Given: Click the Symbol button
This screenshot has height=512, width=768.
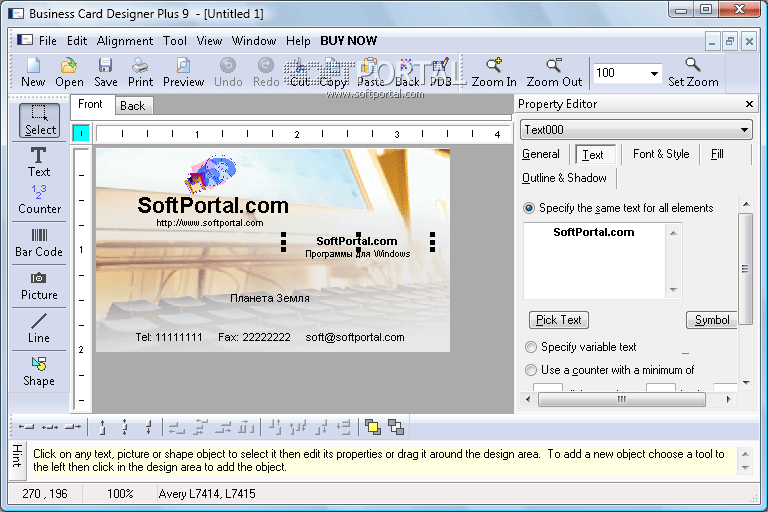Looking at the screenshot, I should point(712,320).
